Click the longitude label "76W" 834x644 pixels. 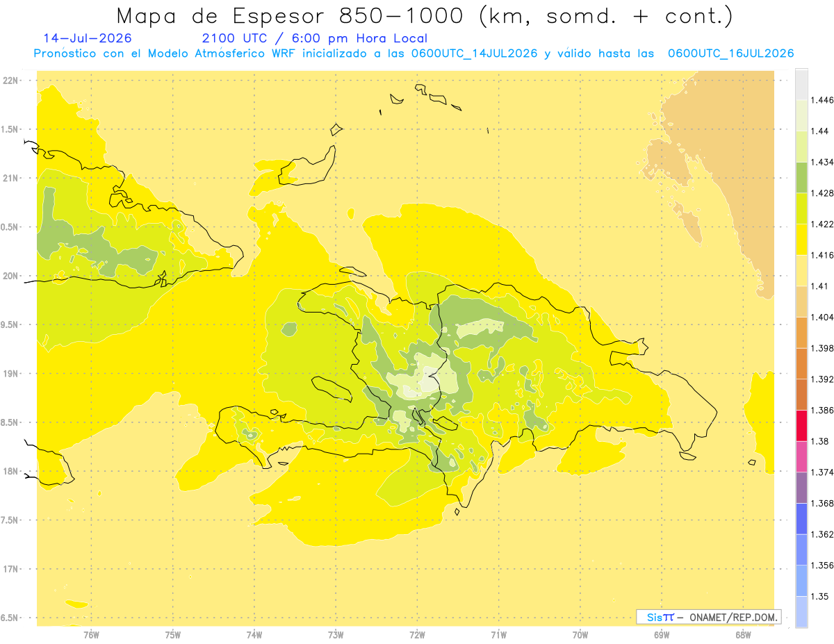coord(91,636)
